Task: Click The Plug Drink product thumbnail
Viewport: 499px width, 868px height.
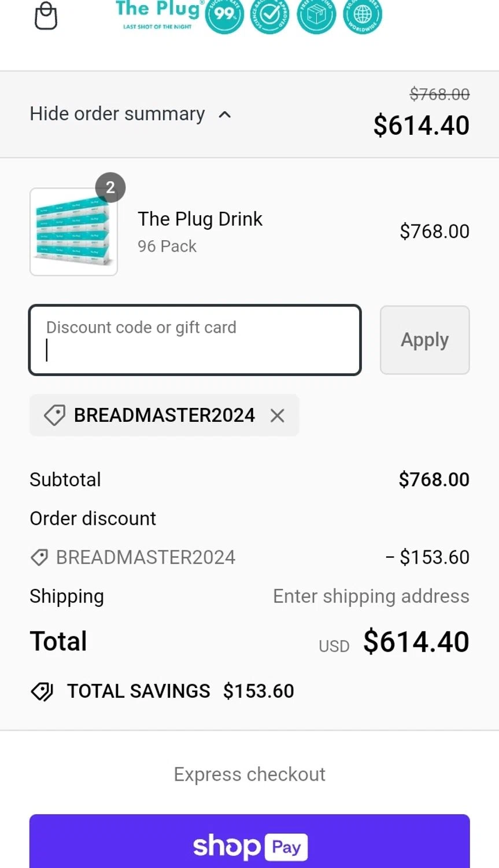Action: tap(73, 232)
